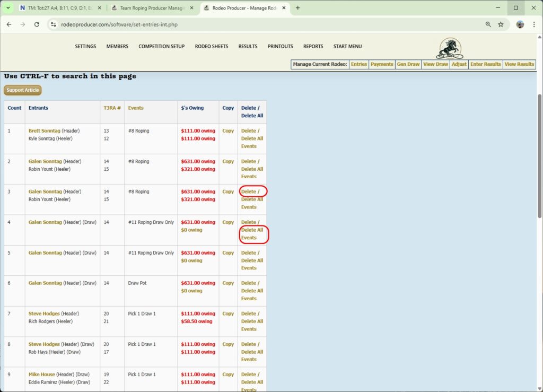The width and height of the screenshot is (543, 392).
Task: Open the SETTINGS menu
Action: [x=85, y=46]
